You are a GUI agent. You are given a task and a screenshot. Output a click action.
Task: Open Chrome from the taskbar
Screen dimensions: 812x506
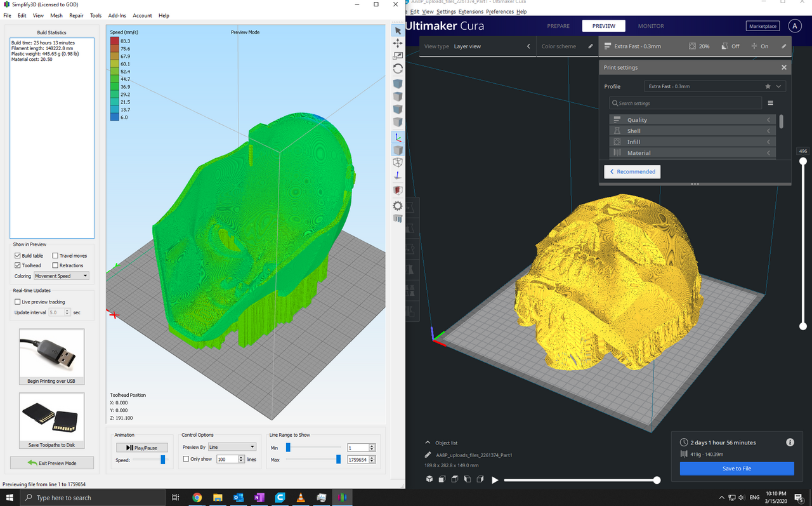click(197, 498)
